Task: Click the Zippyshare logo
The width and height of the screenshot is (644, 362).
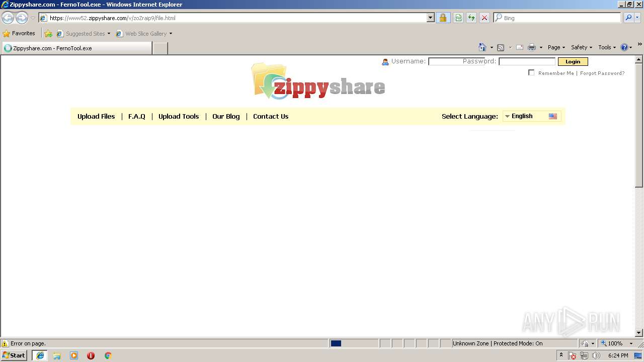Action: click(318, 81)
